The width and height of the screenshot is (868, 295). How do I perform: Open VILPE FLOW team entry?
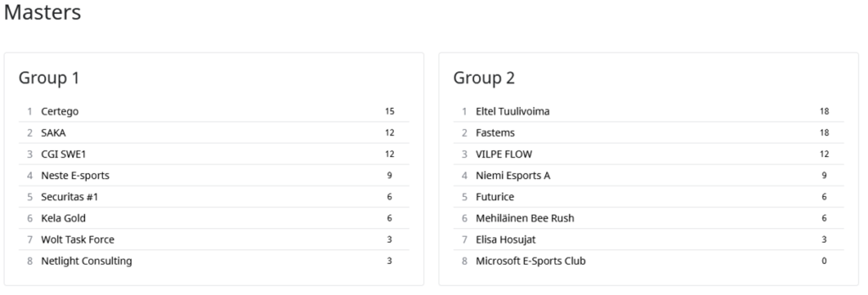point(503,154)
